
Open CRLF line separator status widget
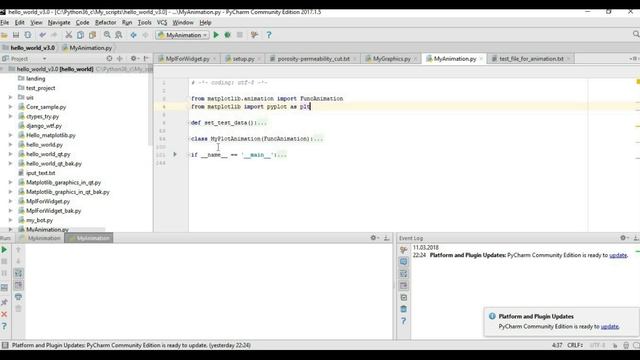(575, 345)
